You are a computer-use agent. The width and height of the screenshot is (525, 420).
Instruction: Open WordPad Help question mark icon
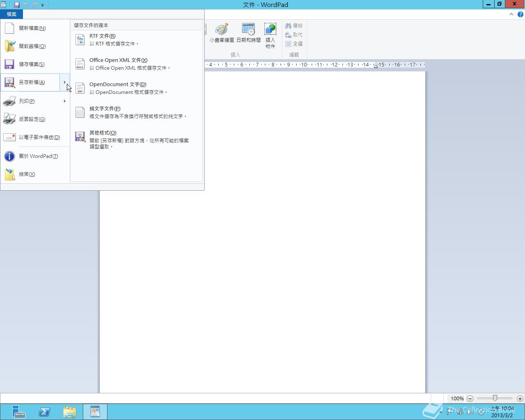pos(520,14)
